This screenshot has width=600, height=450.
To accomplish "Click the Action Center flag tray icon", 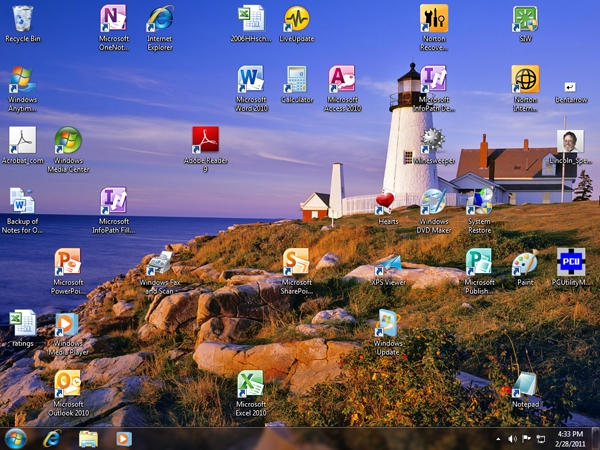I will [527, 439].
